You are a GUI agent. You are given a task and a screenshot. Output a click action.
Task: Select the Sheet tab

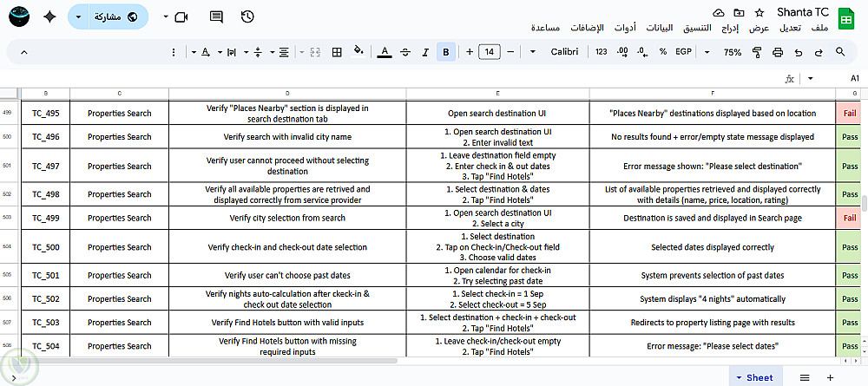[x=754, y=377]
